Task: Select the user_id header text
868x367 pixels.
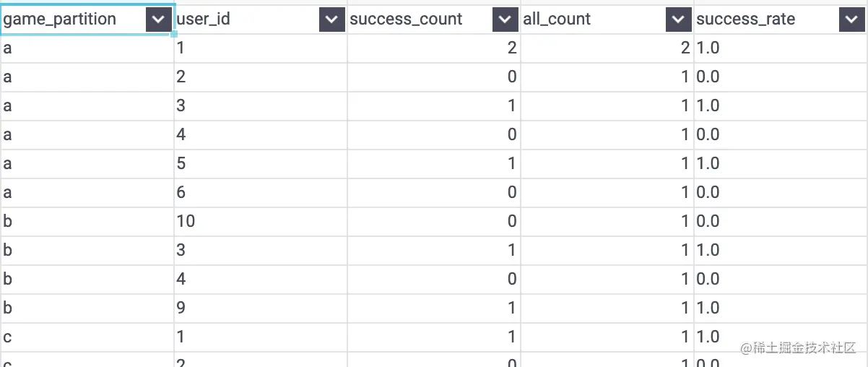Action: tap(204, 20)
